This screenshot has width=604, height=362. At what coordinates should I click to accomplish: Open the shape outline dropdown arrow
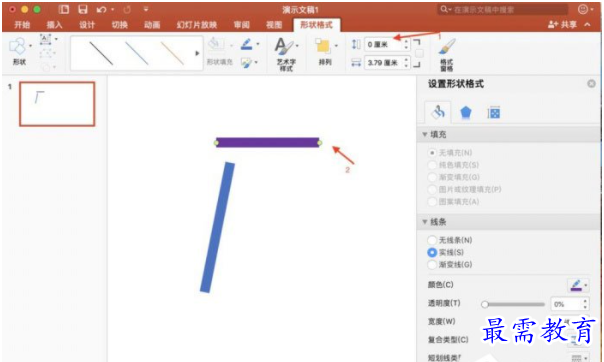[258, 44]
